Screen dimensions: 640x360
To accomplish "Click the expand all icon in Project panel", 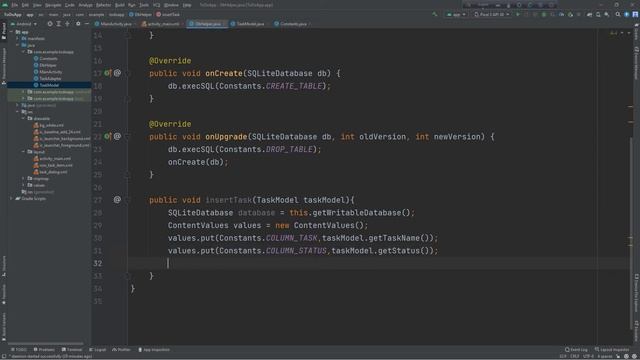I will pyautogui.click(x=59, y=24).
